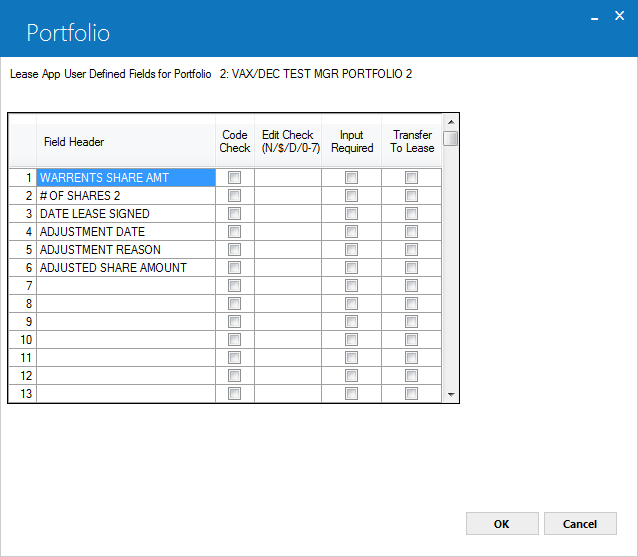Screen dimensions: 638x557
Task: Select row number 13 header
Action: [x=23, y=394]
